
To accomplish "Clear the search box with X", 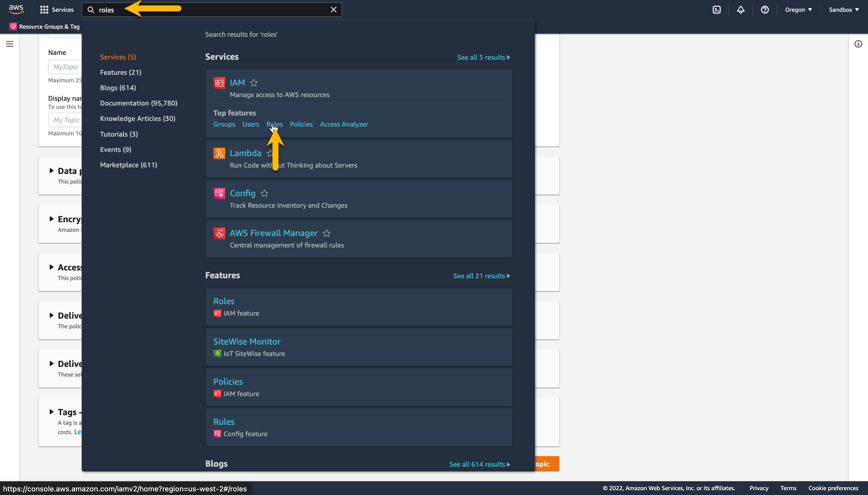I will 333,10.
